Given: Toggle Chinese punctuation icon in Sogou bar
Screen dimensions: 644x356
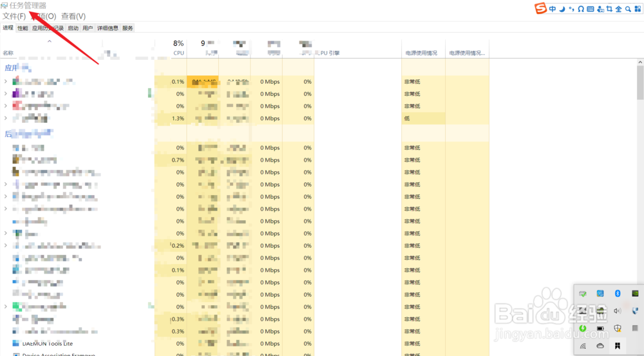Looking at the screenshot, I should click(571, 8).
